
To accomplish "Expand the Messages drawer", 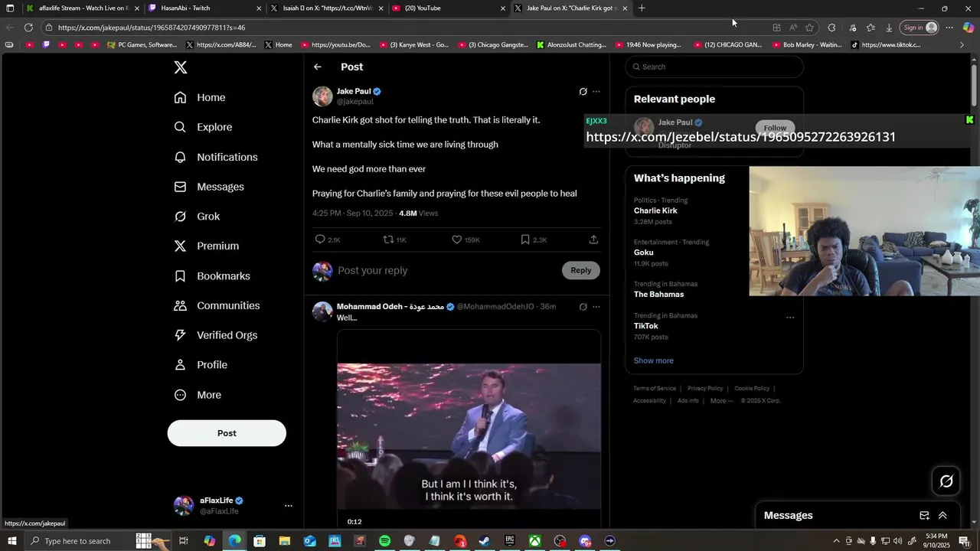I will point(942,516).
